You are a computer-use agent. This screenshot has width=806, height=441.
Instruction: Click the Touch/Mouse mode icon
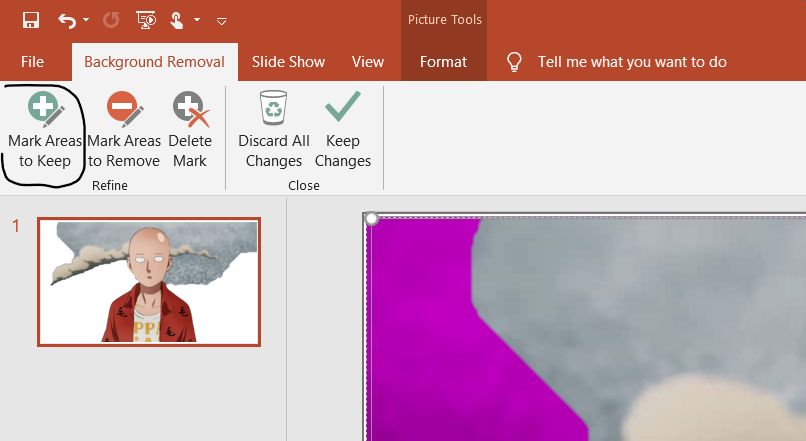click(x=176, y=21)
